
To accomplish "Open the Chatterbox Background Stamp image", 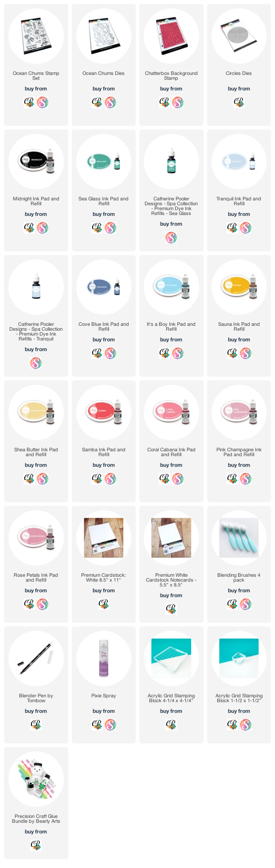I will (171, 36).
